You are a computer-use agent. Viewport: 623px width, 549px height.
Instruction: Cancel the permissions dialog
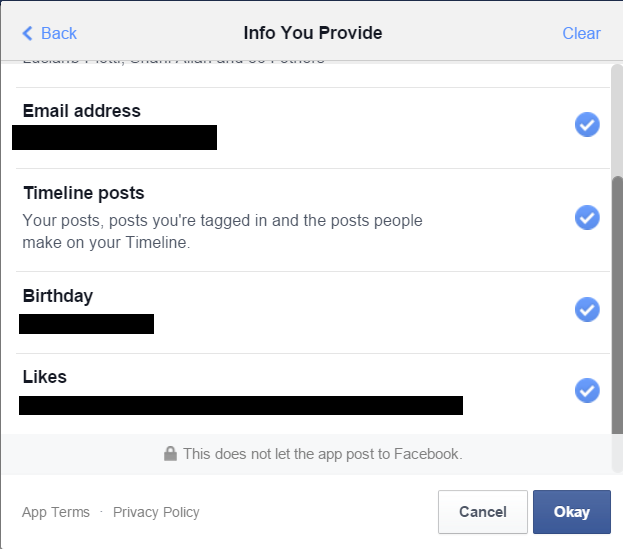483,512
